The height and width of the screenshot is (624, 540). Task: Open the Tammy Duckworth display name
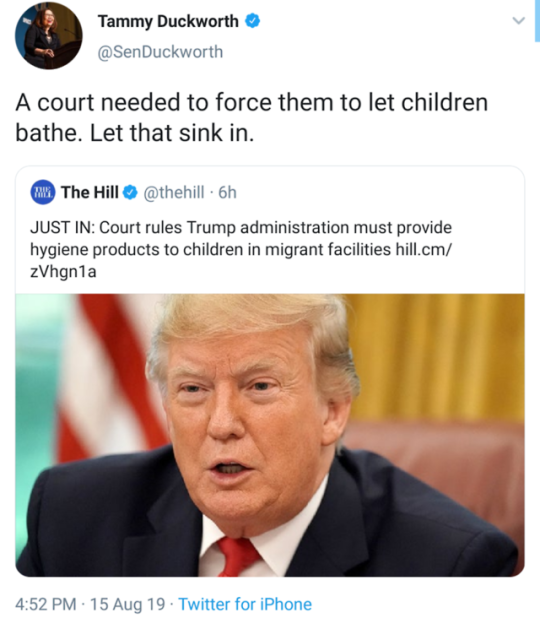pyautogui.click(x=168, y=21)
